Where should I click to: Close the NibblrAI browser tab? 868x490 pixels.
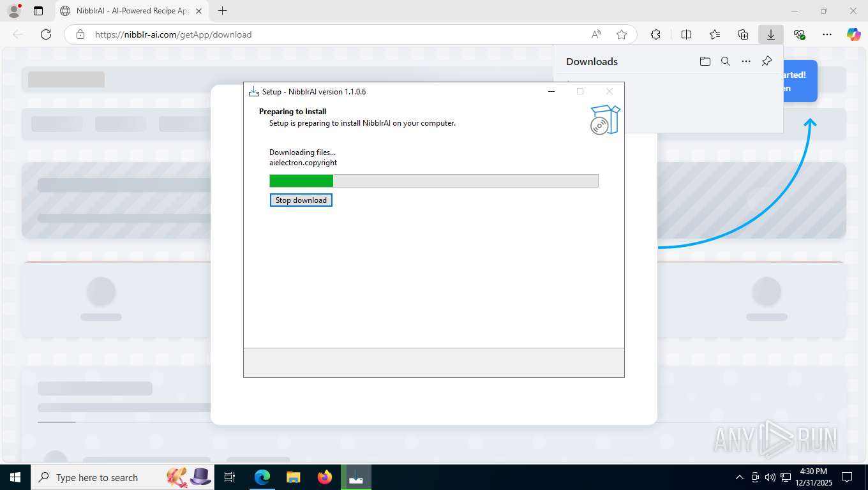click(x=198, y=11)
